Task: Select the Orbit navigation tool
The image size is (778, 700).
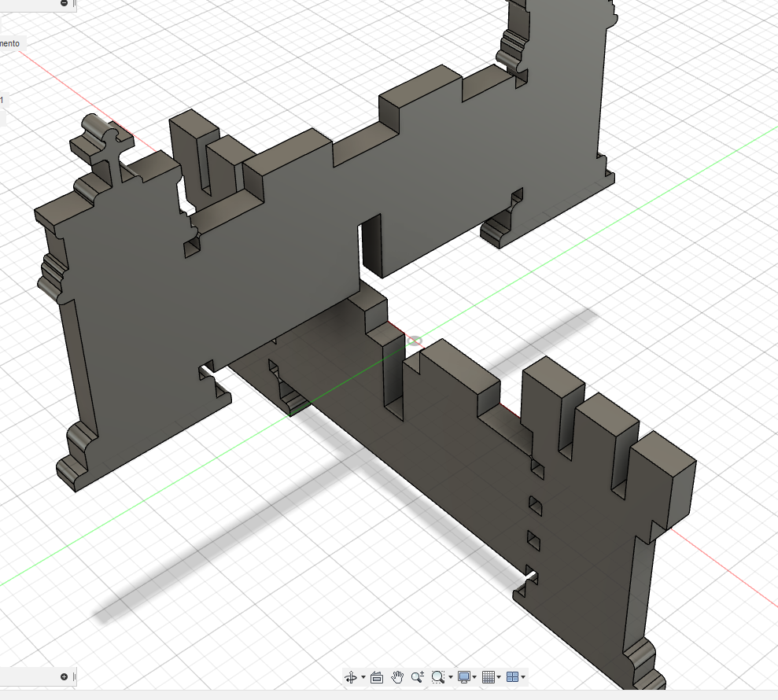Action: point(351,677)
